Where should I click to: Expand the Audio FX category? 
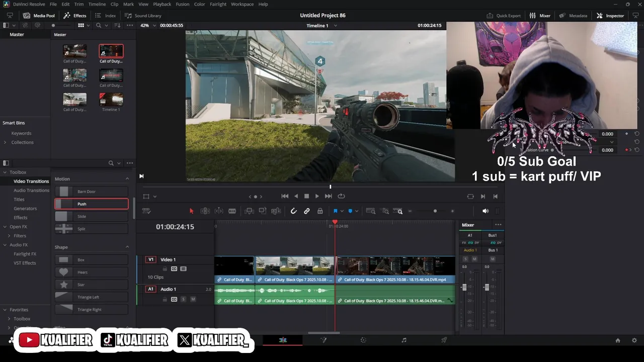click(x=5, y=245)
